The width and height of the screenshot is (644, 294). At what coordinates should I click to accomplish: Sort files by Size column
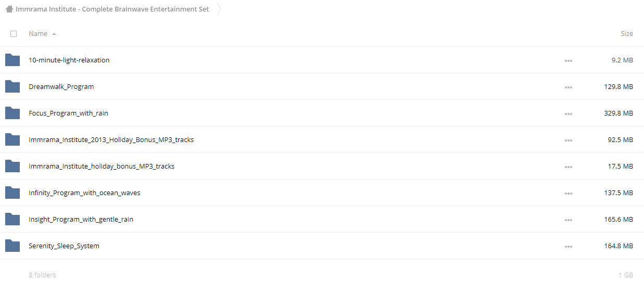pos(627,33)
